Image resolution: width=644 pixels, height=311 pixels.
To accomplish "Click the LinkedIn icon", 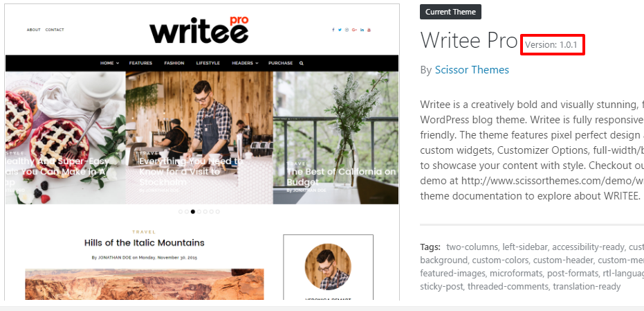I will click(362, 30).
